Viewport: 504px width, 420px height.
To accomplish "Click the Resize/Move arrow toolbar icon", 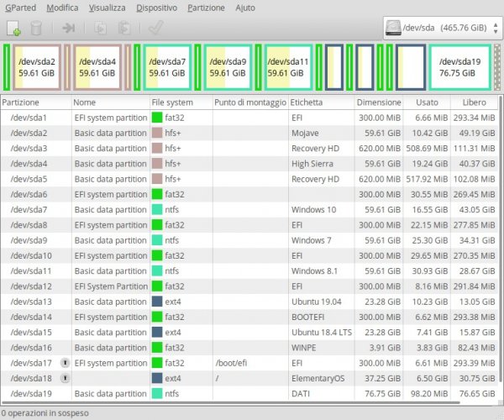I will (68, 28).
